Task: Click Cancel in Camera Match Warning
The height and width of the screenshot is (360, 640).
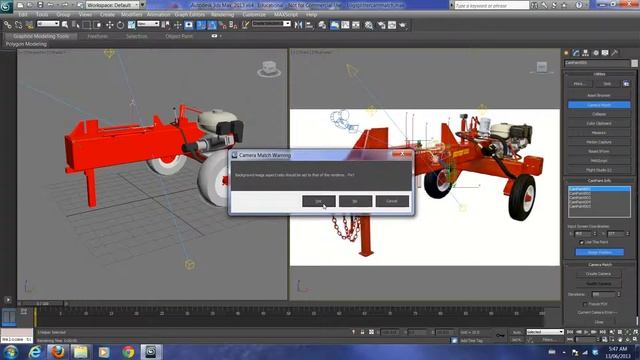Action: click(x=392, y=201)
